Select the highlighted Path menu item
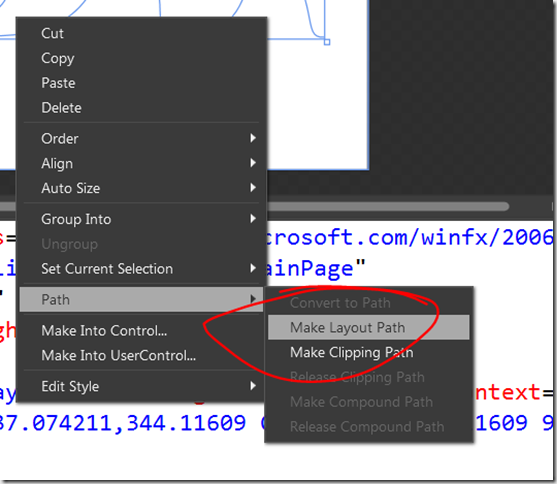 [141, 300]
